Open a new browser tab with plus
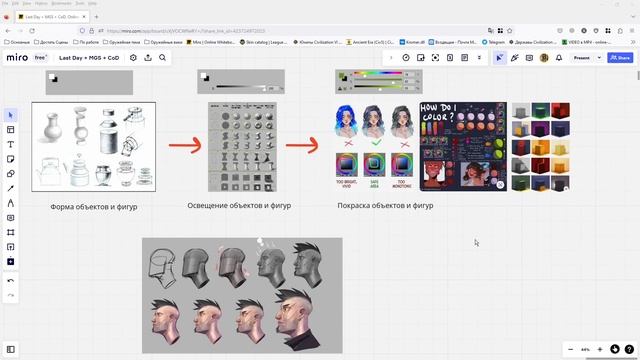The height and width of the screenshot is (360, 640). (96, 17)
